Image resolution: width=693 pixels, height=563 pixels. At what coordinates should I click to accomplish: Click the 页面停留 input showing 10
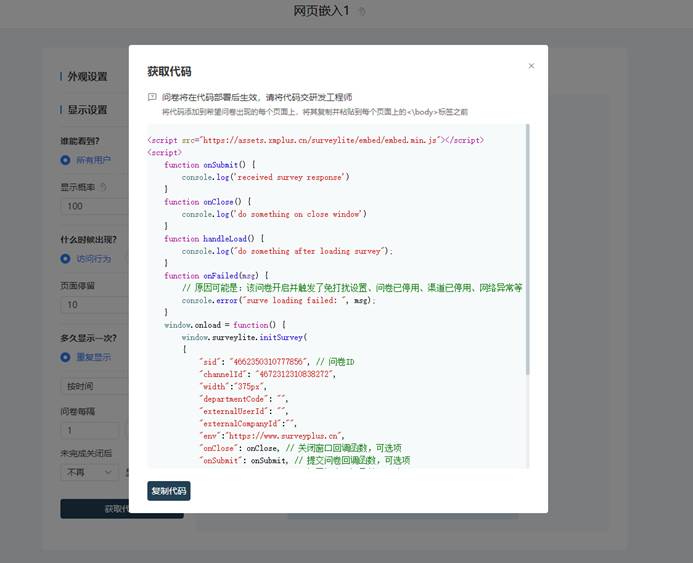click(x=94, y=304)
